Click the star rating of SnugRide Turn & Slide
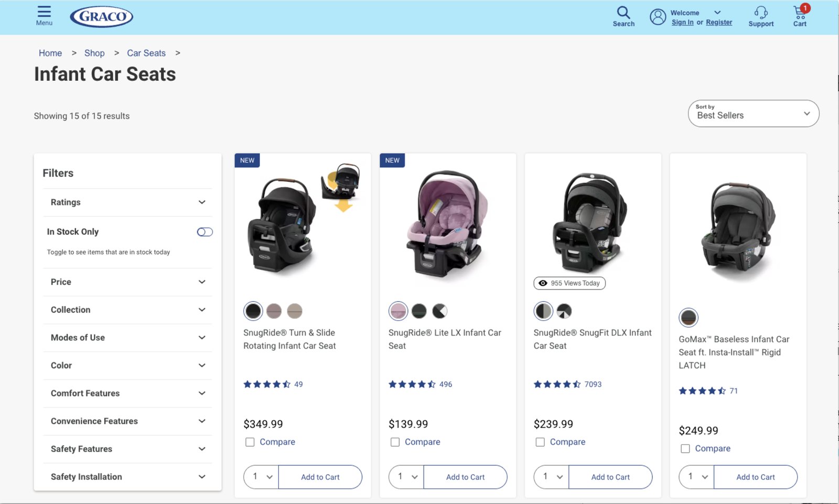The width and height of the screenshot is (839, 504). click(x=267, y=384)
